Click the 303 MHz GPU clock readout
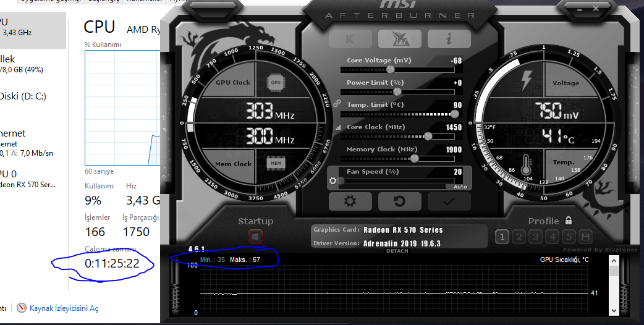The height and width of the screenshot is (325, 644). pos(270,111)
